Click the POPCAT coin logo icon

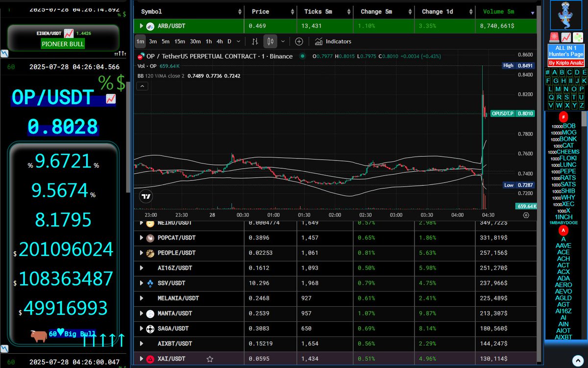[x=150, y=238]
